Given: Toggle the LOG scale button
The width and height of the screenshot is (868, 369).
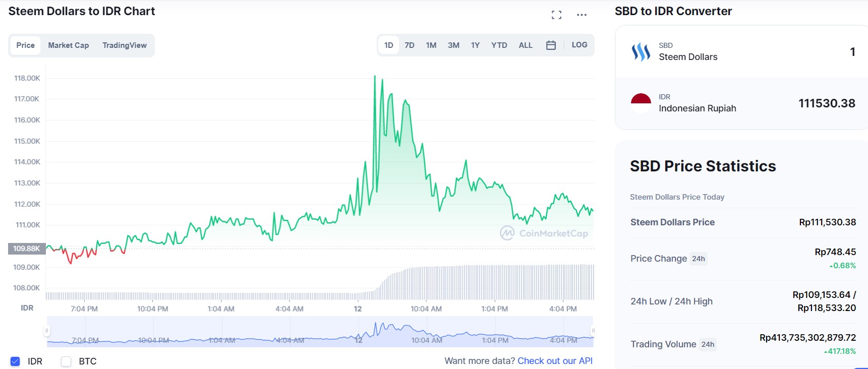Looking at the screenshot, I should 580,45.
